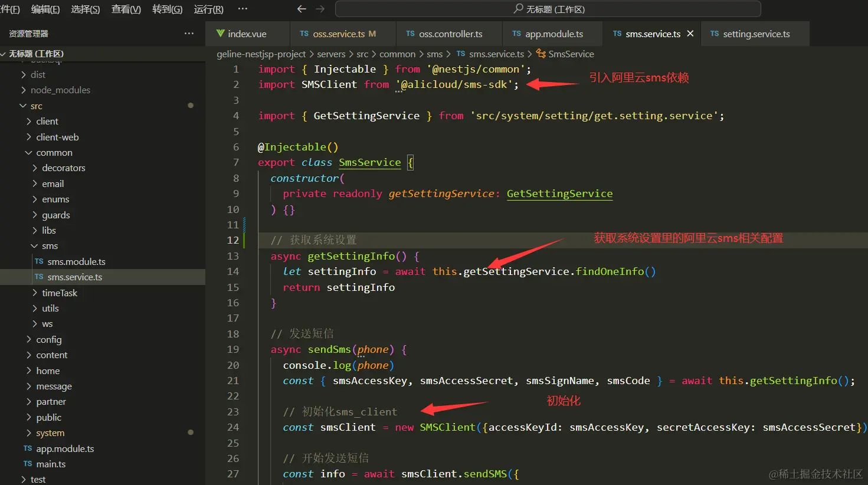Viewport: 868px width, 485px height.
Task: Open the explorer panel more actions ellipsis
Action: tap(189, 34)
